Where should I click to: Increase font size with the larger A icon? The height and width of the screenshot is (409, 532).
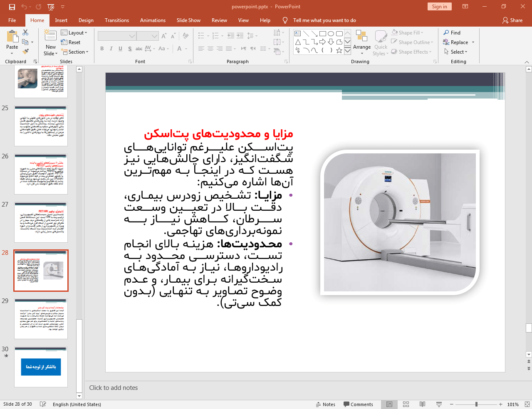(x=164, y=36)
